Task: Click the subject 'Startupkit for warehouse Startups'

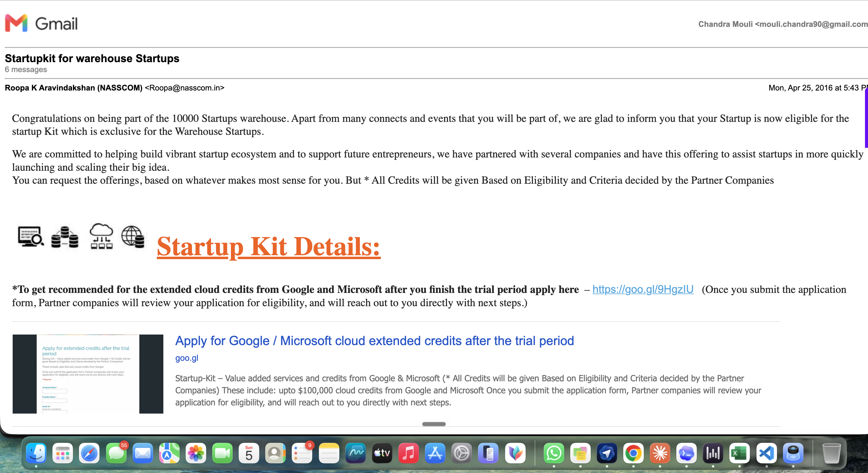Action: (92, 58)
